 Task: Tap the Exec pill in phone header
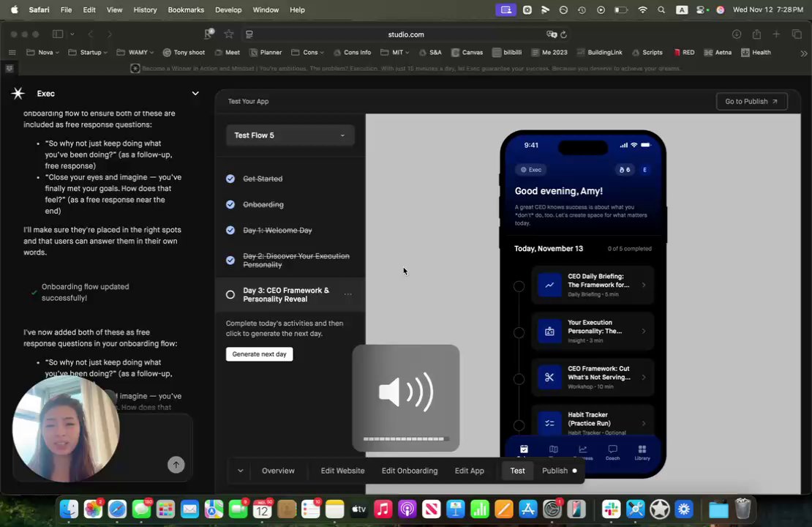tap(531, 170)
